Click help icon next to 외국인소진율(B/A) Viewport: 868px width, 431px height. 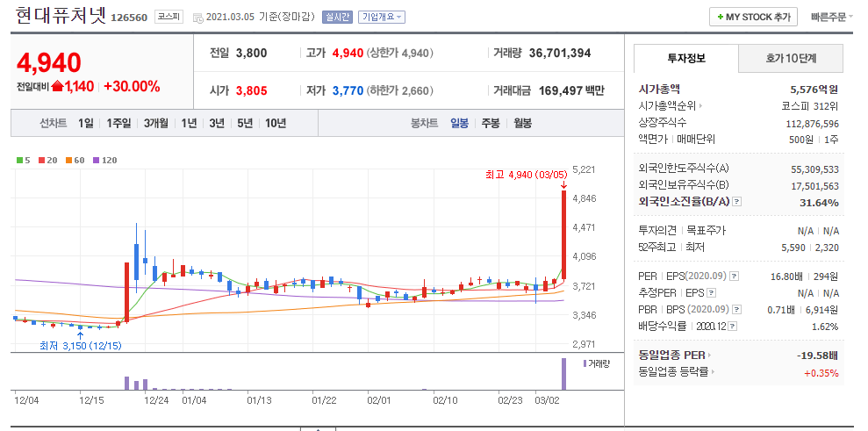pos(736,202)
